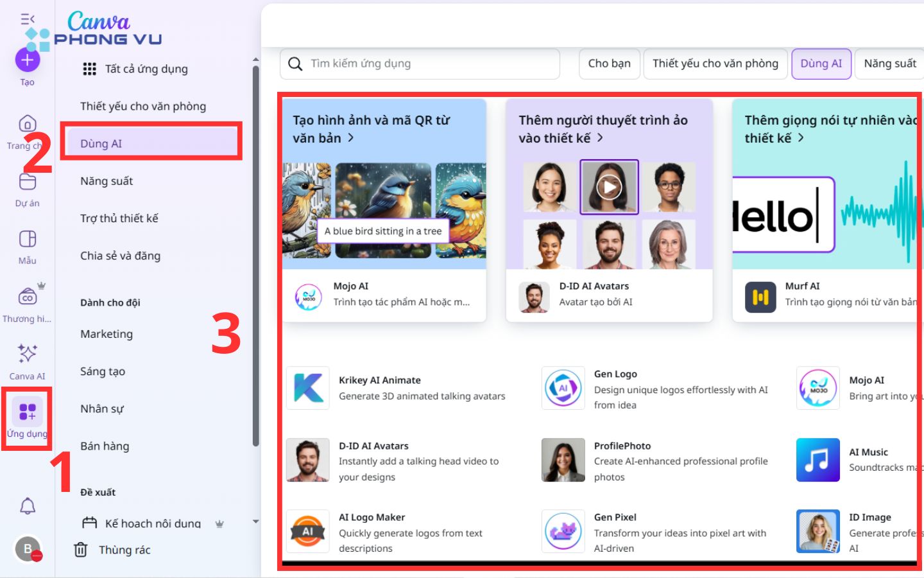Switch to the Năng suất filter tab
Screen dimensions: 924x578
click(889, 64)
